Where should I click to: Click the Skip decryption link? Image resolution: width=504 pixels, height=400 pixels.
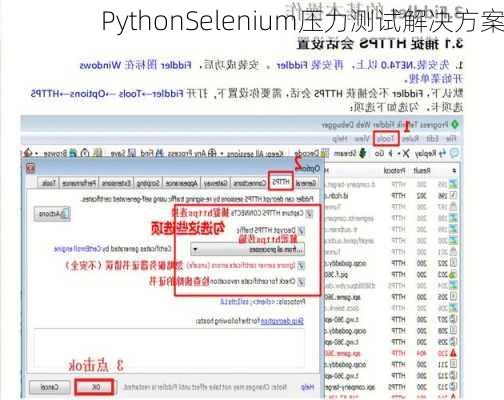[x=282, y=321]
